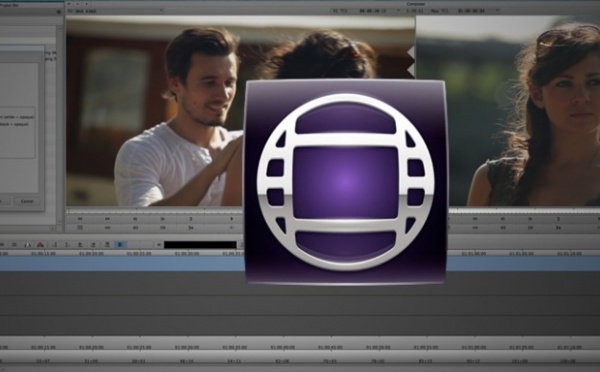This screenshot has height=372, width=600.
Task: Toggle the blue highlighted timeline toolbar button
Action: click(120, 245)
